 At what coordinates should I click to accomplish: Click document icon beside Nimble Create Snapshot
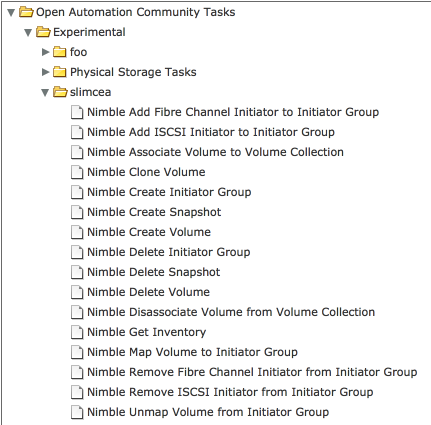click(77, 212)
